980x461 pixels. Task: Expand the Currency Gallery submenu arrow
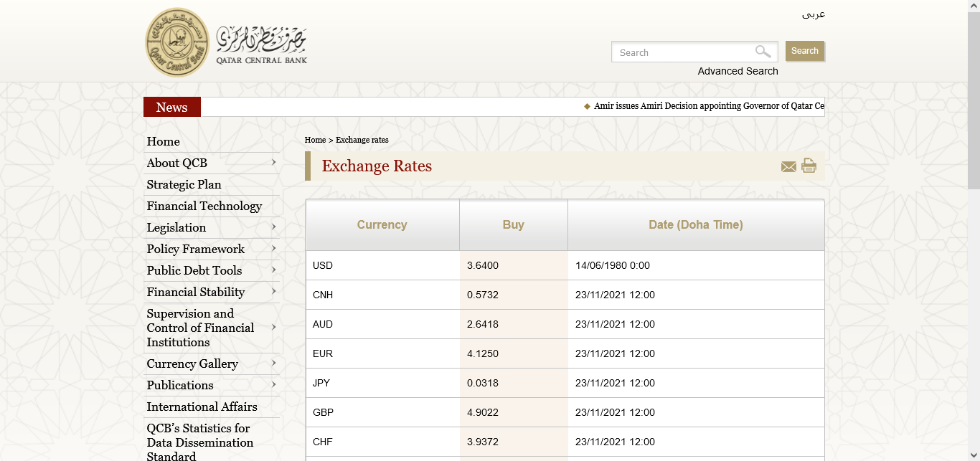coord(273,363)
